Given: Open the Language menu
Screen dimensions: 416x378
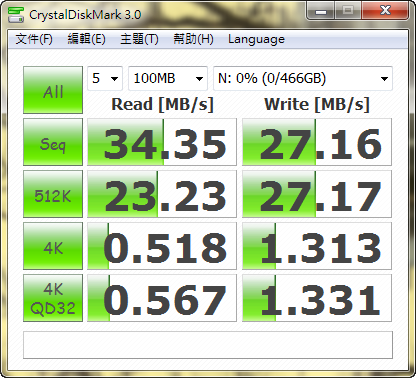Looking at the screenshot, I should pos(256,39).
